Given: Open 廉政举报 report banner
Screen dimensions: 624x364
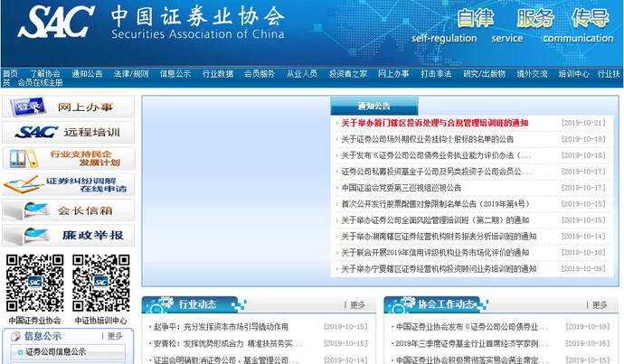Looking at the screenshot, I should 69,235.
